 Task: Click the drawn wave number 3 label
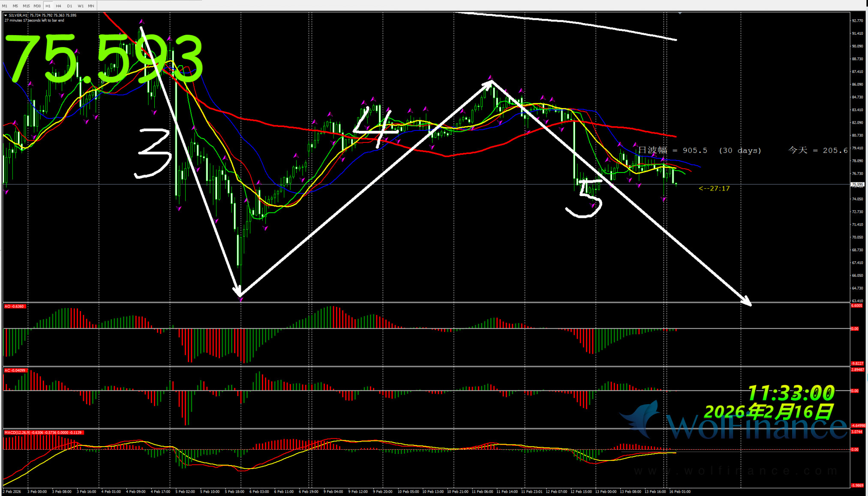click(x=154, y=153)
